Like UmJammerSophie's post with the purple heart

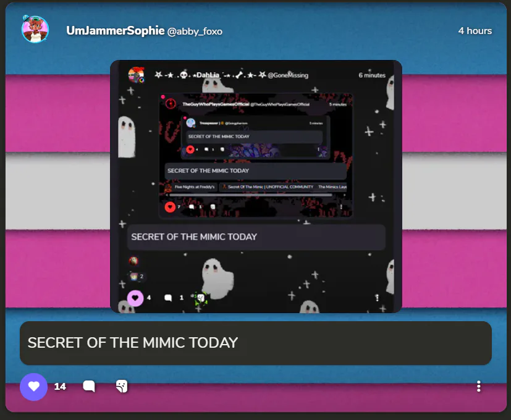[x=33, y=387]
